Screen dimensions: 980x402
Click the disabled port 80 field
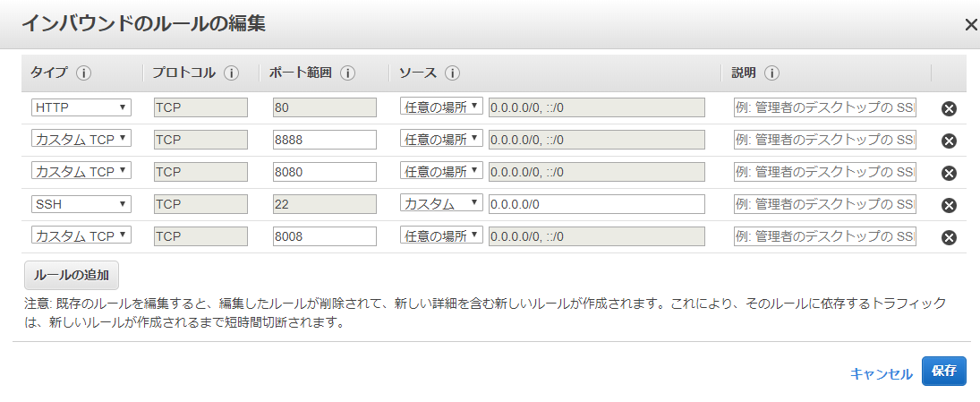[x=324, y=107]
